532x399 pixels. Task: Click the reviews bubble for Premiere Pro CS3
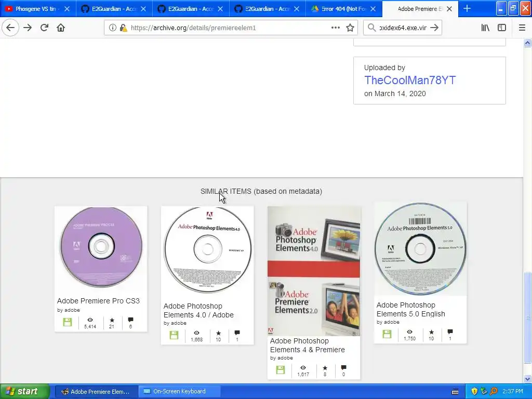pos(130,320)
